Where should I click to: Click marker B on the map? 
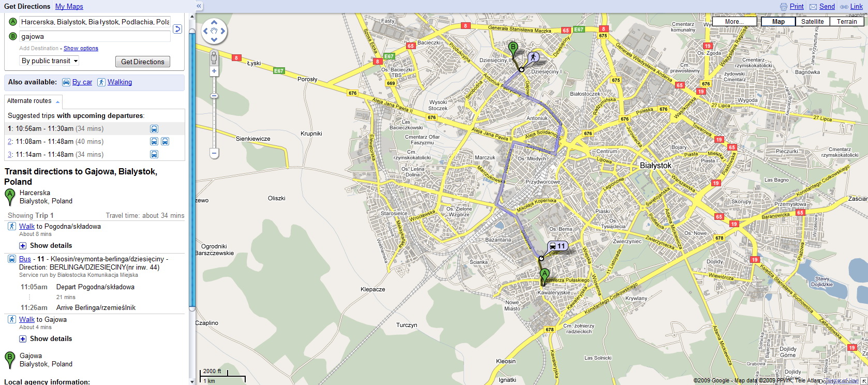[513, 50]
